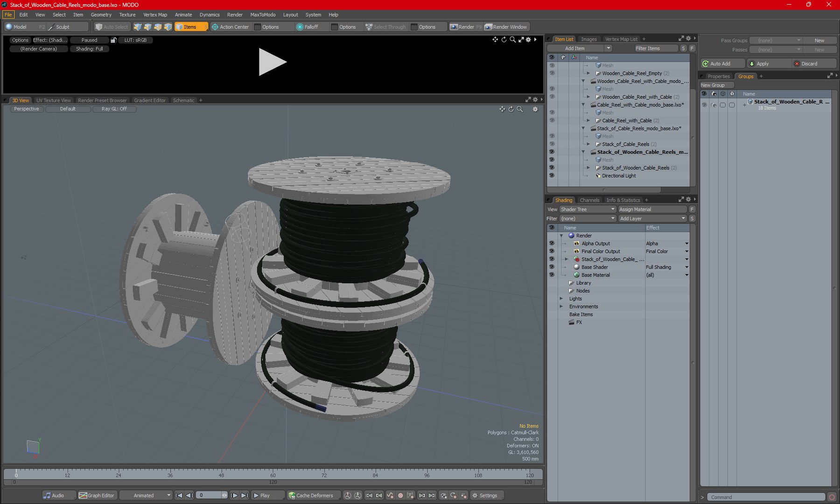Open the Render Window
Image resolution: width=840 pixels, height=504 pixels.
[x=506, y=27]
